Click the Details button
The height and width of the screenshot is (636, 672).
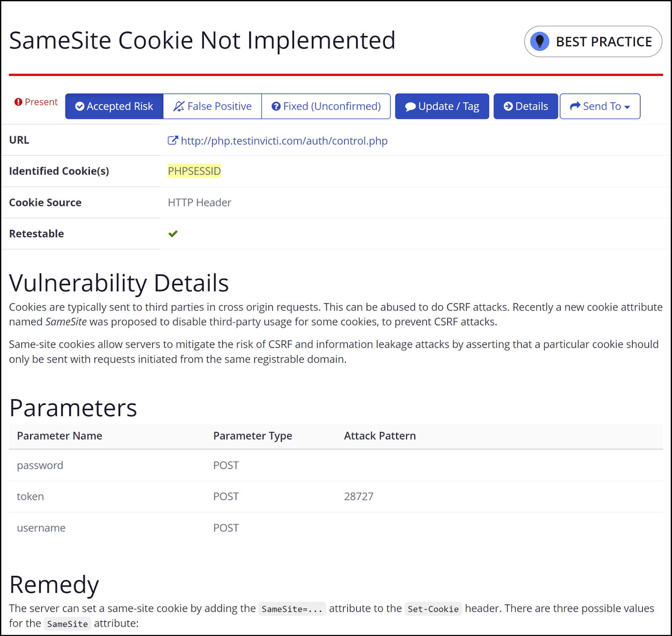click(525, 106)
